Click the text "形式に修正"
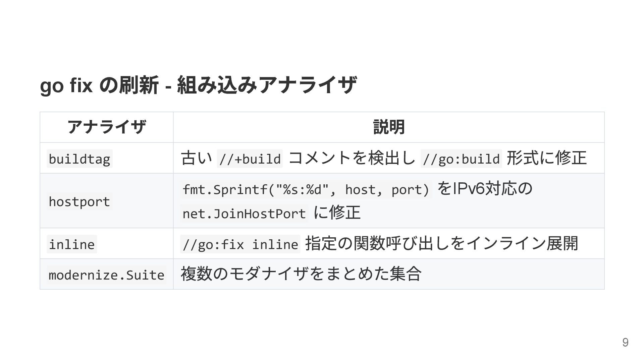 547,158
